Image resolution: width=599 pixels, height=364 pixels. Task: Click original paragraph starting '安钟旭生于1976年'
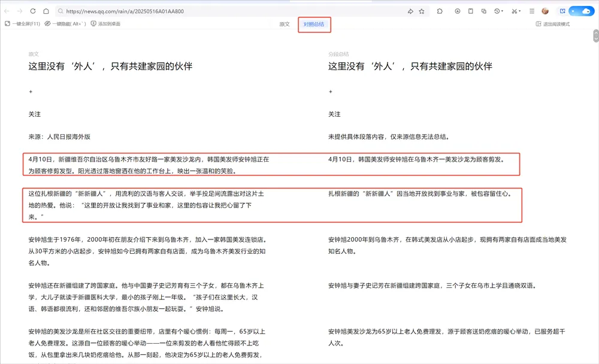[147, 251]
